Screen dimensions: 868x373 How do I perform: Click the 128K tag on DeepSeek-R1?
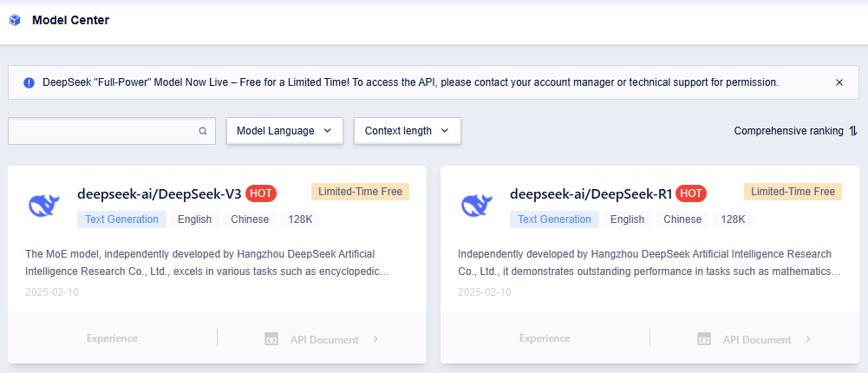(733, 219)
